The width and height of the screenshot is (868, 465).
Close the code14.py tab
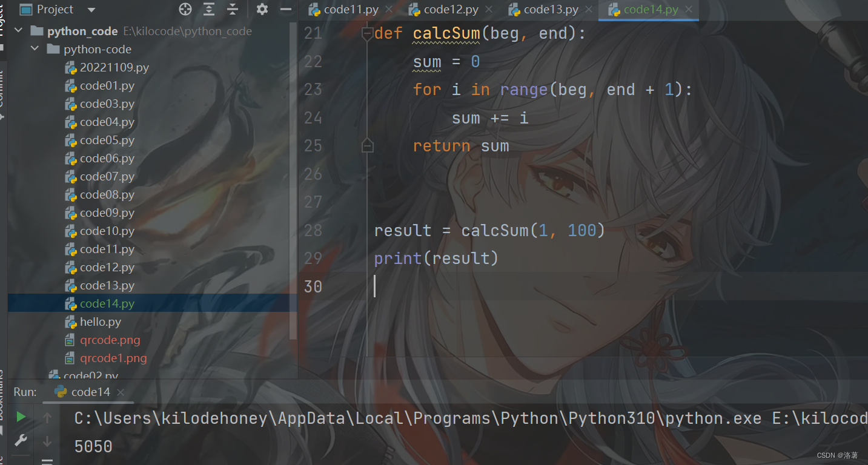(688, 10)
